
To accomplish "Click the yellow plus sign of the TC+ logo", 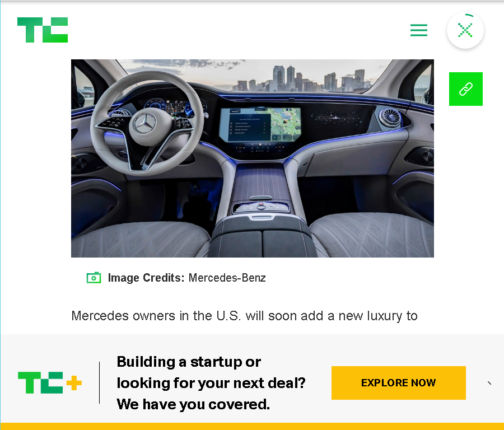I will (x=74, y=383).
